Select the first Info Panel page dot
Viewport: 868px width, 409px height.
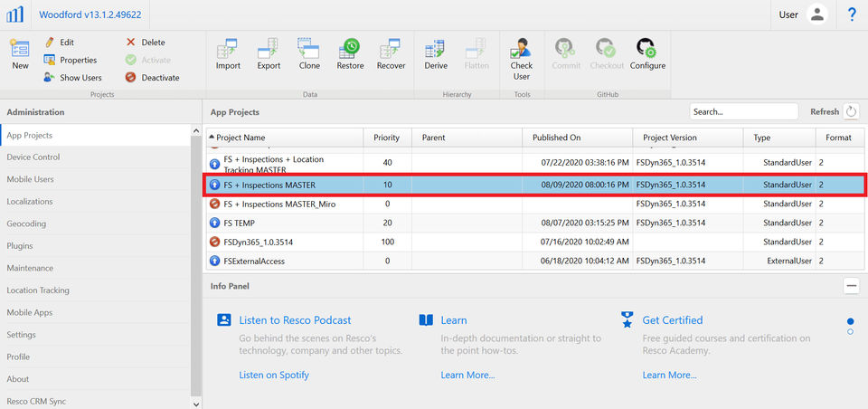click(x=850, y=321)
